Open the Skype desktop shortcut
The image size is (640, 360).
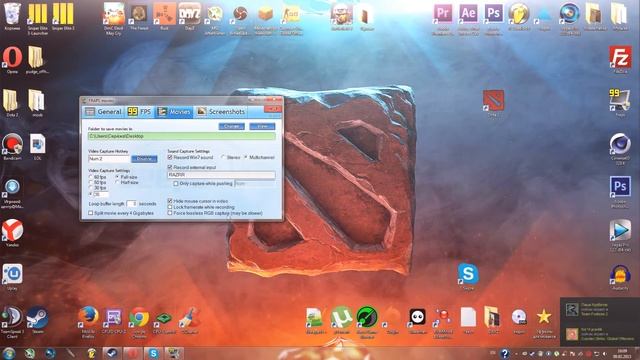click(468, 277)
